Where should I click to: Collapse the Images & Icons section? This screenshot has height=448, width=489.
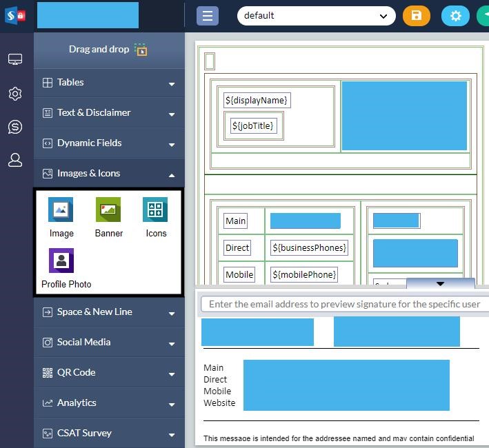click(109, 174)
